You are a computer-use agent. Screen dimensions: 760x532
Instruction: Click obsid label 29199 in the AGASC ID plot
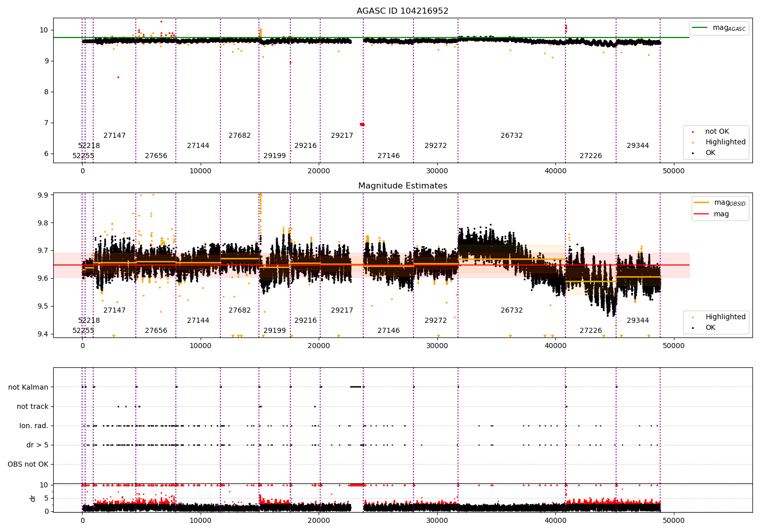click(x=275, y=156)
